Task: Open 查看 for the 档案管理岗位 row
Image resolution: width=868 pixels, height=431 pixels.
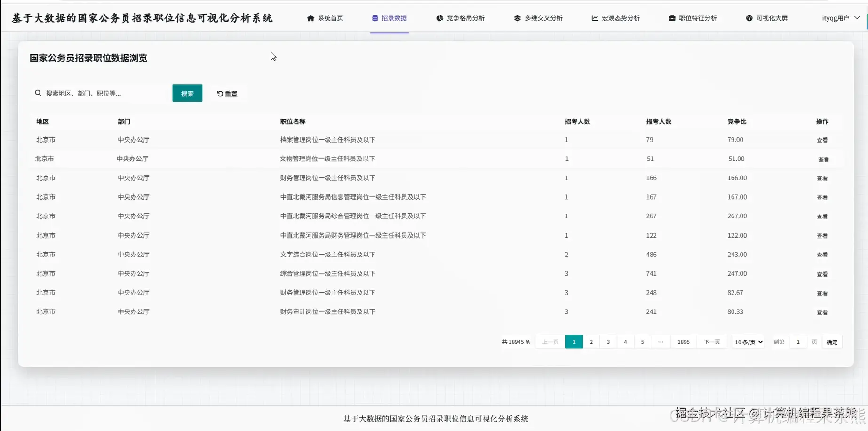Action: 822,140
